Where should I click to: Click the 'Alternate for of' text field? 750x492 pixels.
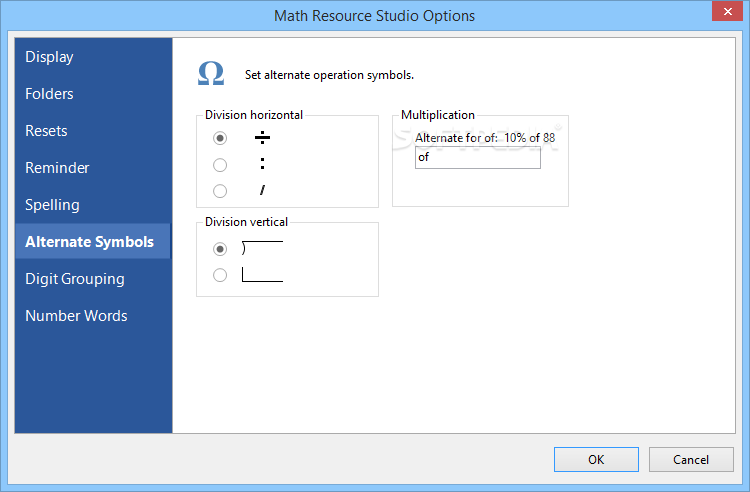(478, 157)
